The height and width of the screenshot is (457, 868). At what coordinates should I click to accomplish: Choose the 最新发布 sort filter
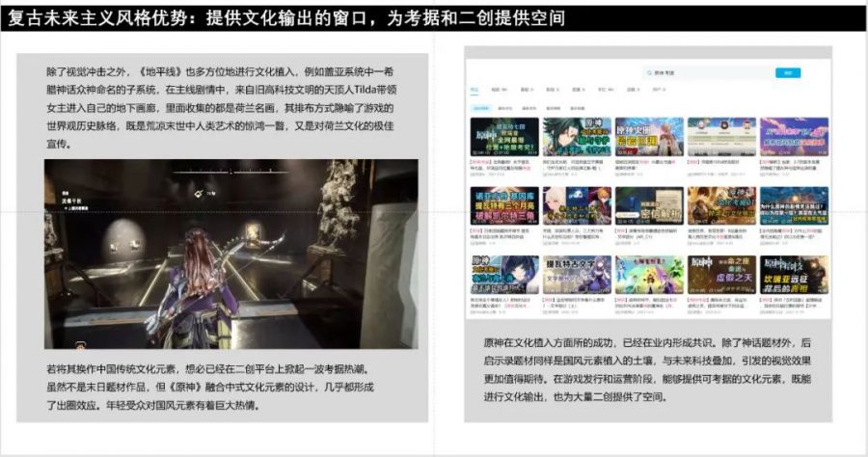click(x=529, y=108)
